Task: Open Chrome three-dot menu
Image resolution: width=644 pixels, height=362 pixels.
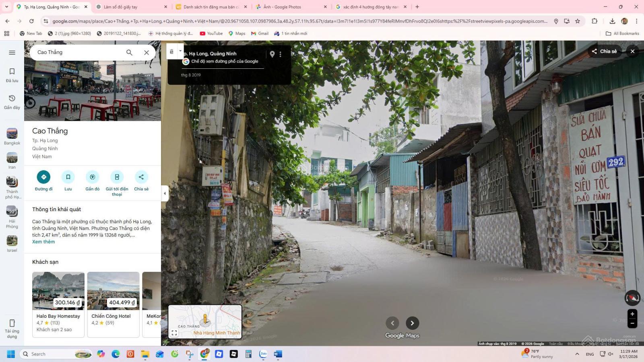Action: (x=636, y=21)
